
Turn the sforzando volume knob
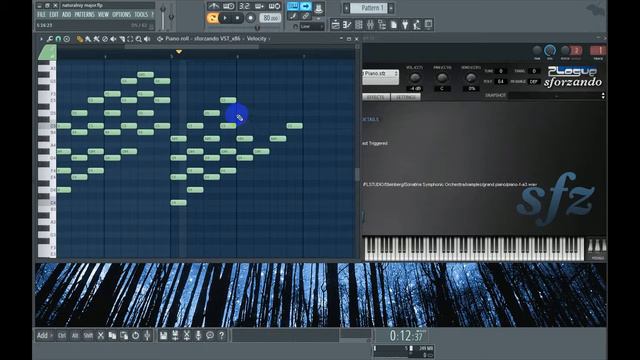tap(415, 77)
